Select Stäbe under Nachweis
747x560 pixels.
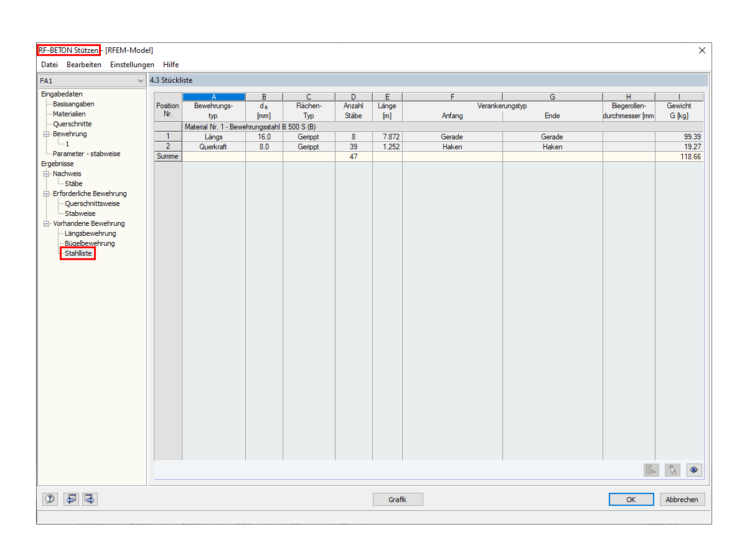coord(73,184)
